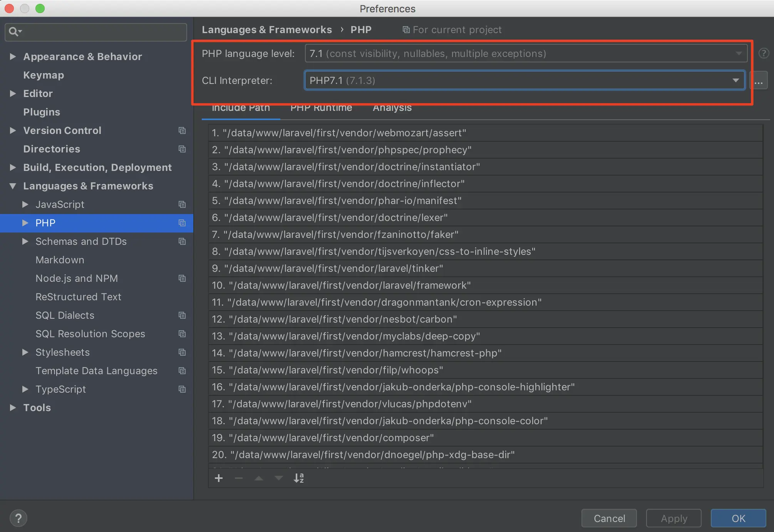Open the PHP language level dropdown
774x532 pixels.
[x=526, y=54]
